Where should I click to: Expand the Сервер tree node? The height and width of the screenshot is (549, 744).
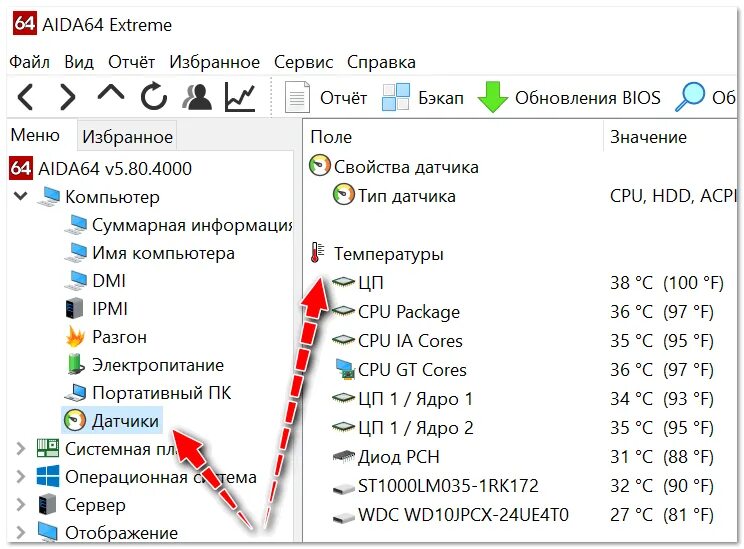[21, 504]
